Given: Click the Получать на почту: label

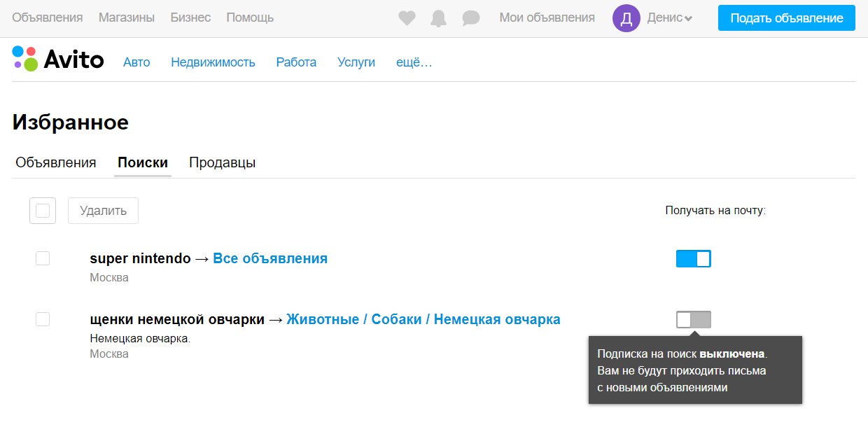Looking at the screenshot, I should (715, 210).
